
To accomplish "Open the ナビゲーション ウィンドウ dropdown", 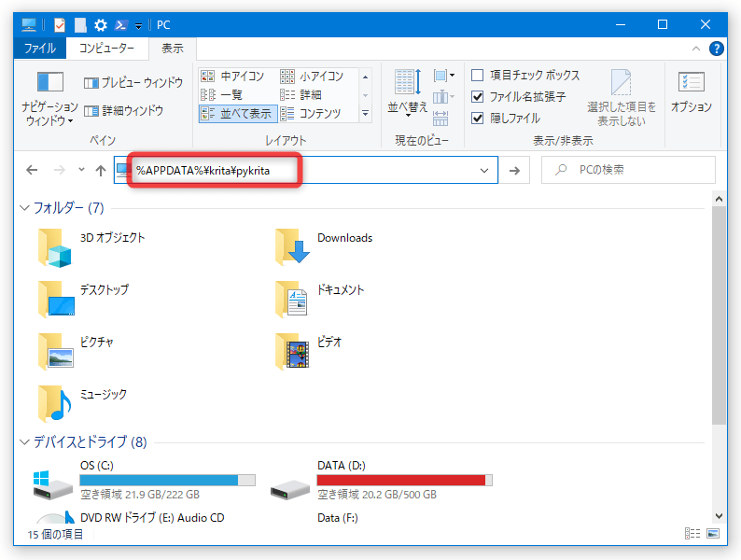I will click(49, 99).
